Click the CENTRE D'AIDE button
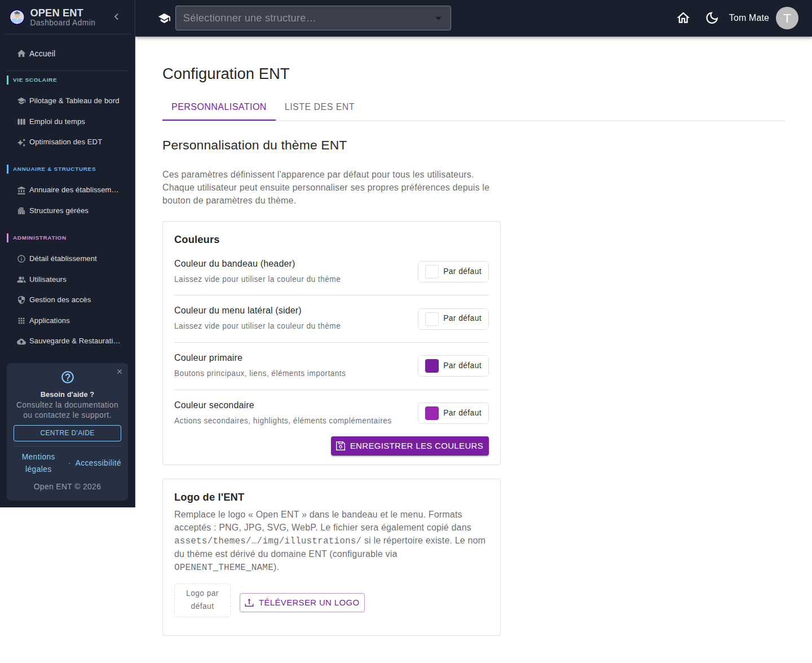The height and width of the screenshot is (663, 812). [67, 433]
